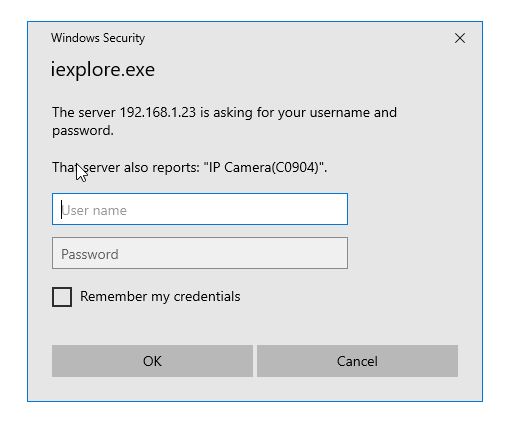Close the Windows Security dialog
Screen dimensions: 522x430
coord(460,38)
